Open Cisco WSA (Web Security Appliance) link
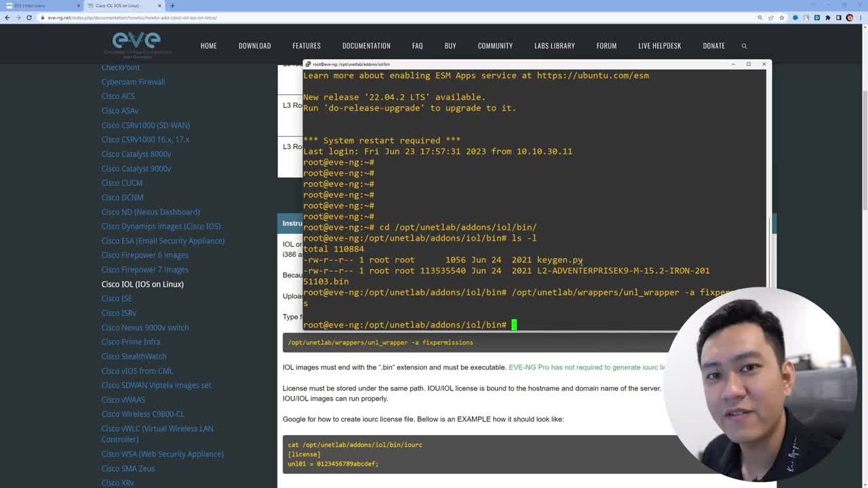Image resolution: width=868 pixels, height=488 pixels. pos(162,454)
